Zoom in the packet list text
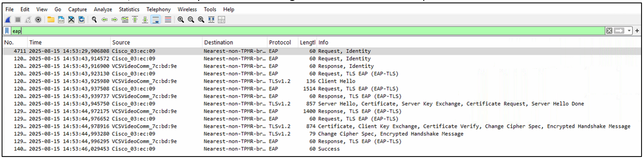644x159 pixels. pyautogui.click(x=180, y=20)
